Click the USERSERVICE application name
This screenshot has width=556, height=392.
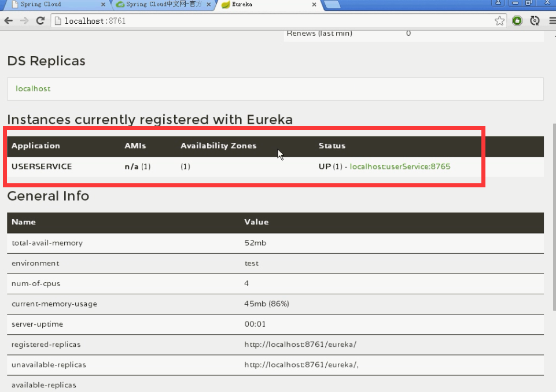pyautogui.click(x=42, y=167)
